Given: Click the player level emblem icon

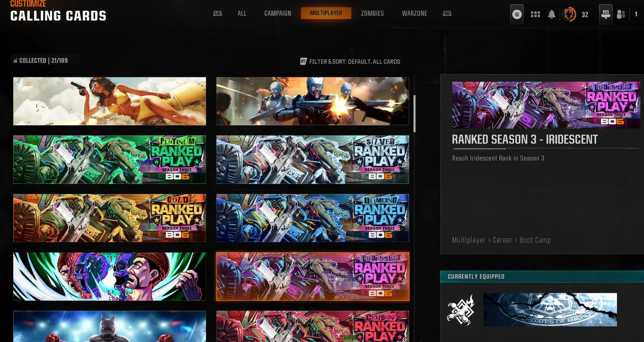Looking at the screenshot, I should (569, 14).
